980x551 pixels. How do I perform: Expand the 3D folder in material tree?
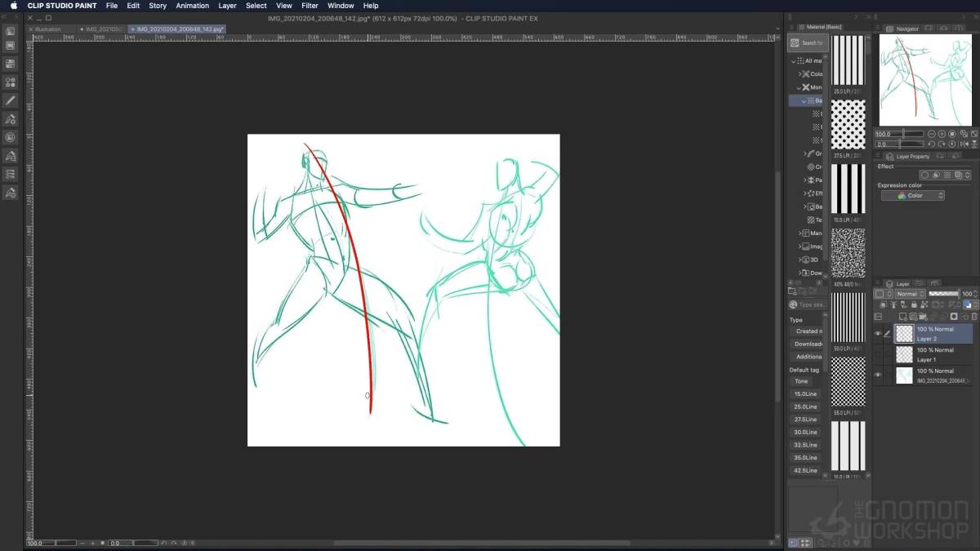[x=800, y=260]
